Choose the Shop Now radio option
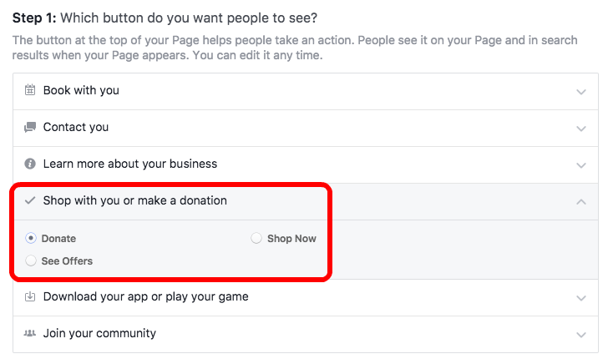Viewport: 613px width, 364px height. click(x=256, y=238)
